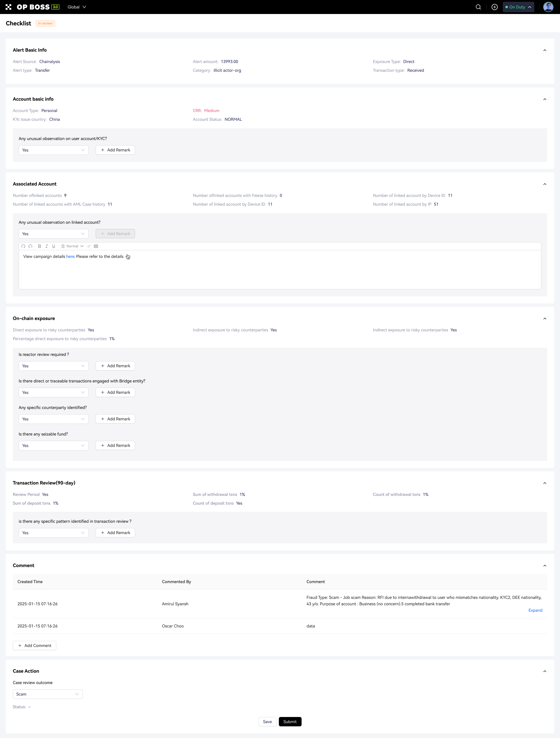The height and width of the screenshot is (738, 560).
Task: Click the Submit button
Action: (290, 722)
